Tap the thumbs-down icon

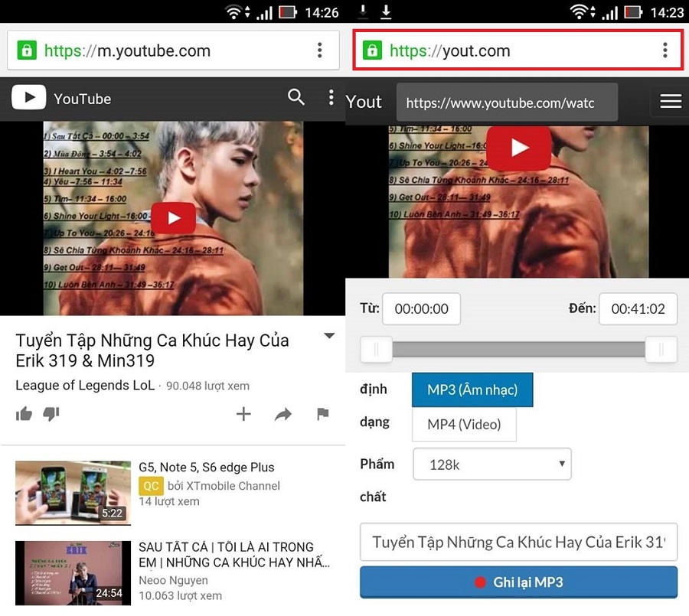51,414
